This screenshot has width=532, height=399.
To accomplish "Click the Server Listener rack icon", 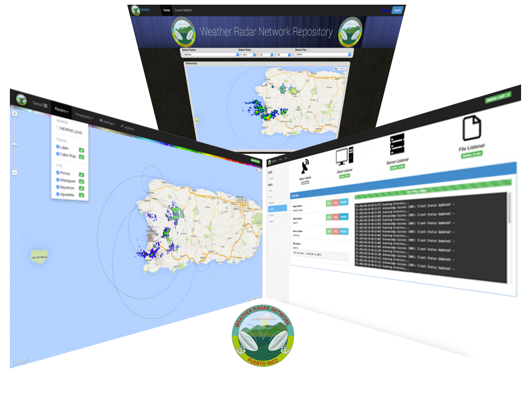I will (x=397, y=144).
